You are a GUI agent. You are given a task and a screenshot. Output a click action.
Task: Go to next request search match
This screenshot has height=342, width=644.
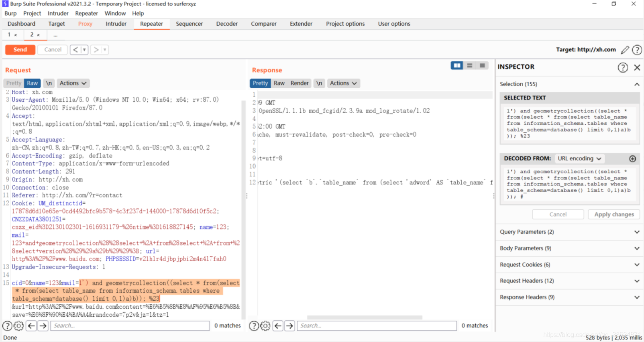coord(43,326)
